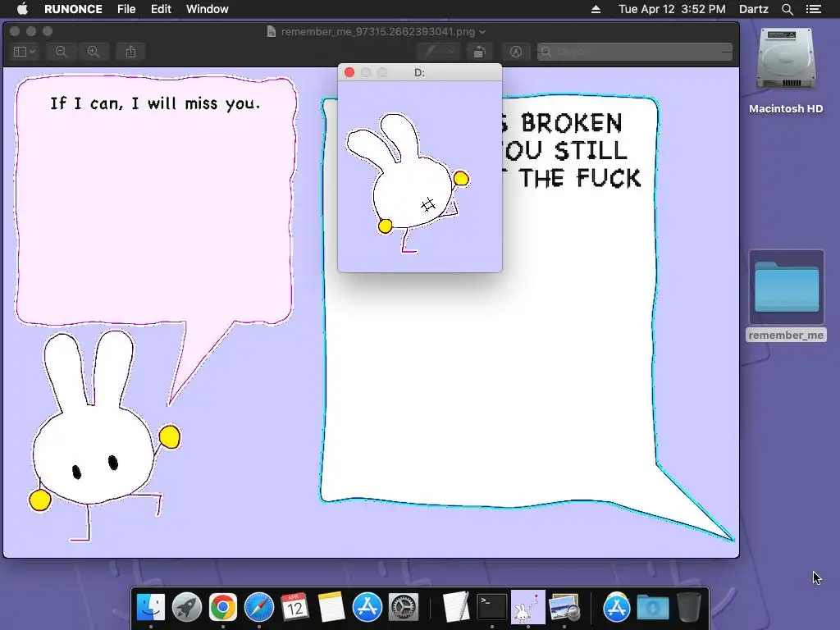Click the bunny game app in Dock
Image resolution: width=840 pixels, height=630 pixels.
[527, 608]
